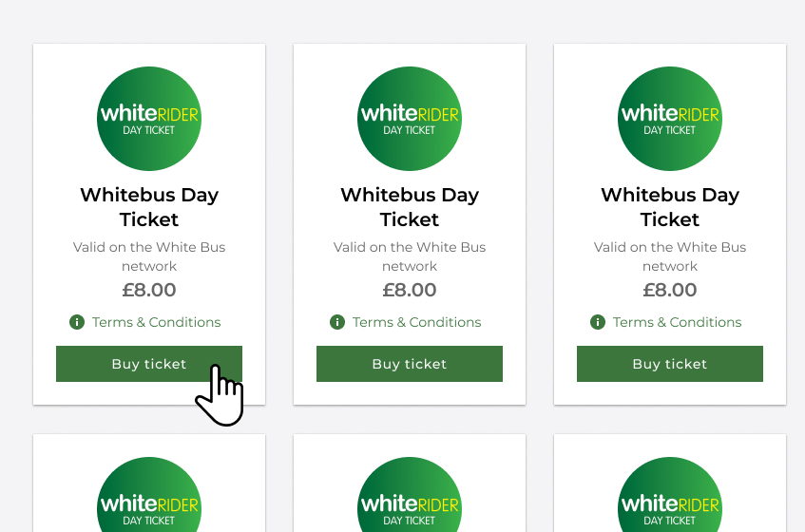Buy the ticket on the middle card
Viewport: 805px width, 532px height.
click(410, 364)
